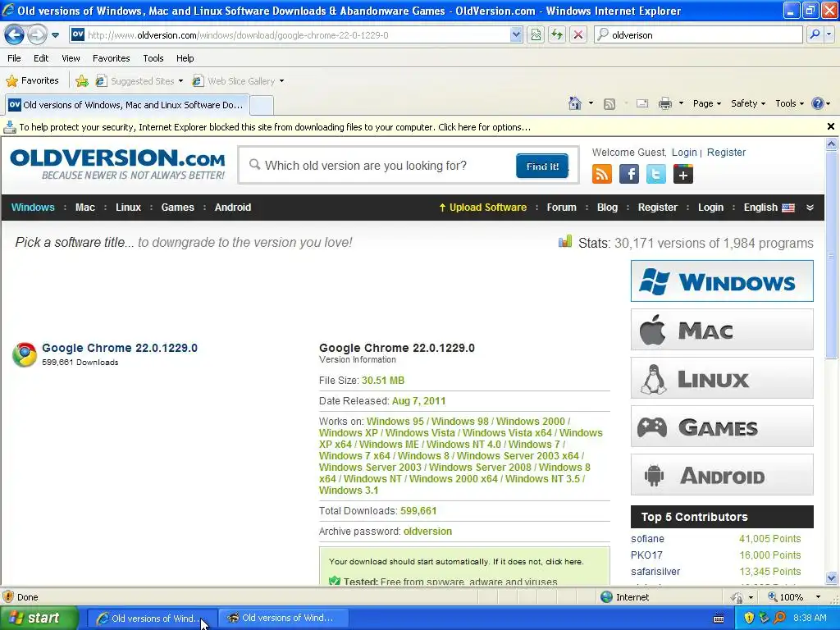Click the Google Chrome 22.0.1229.0 title link
Viewport: 840px width, 630px height.
(x=120, y=348)
